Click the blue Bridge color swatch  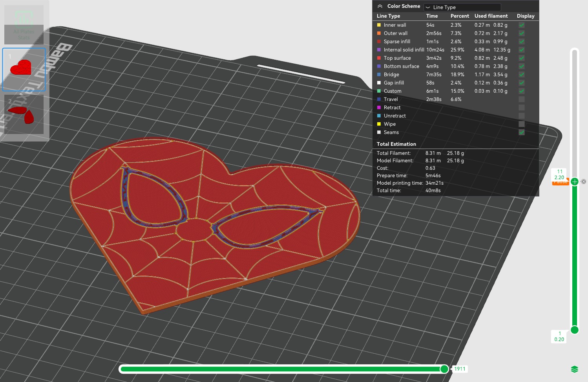click(379, 74)
